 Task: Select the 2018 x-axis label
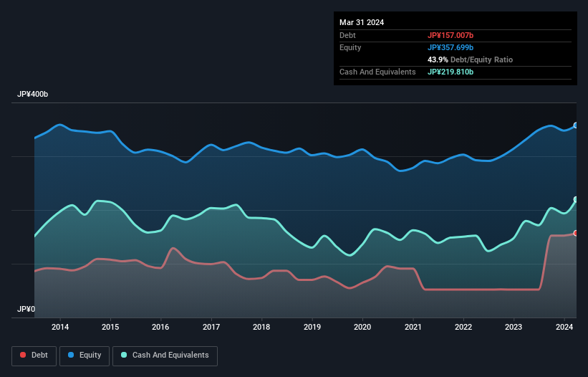(x=262, y=328)
